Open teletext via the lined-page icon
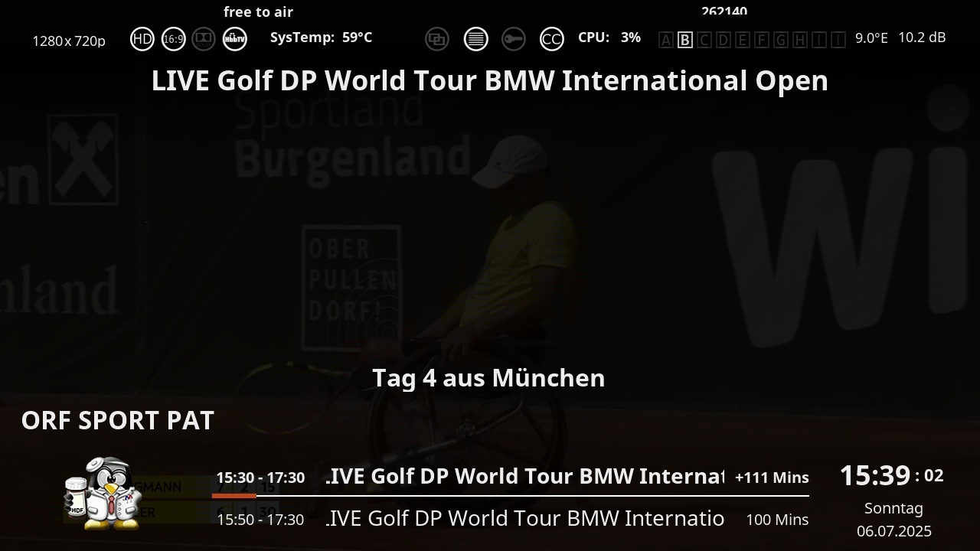The height and width of the screenshot is (551, 980). 476,39
